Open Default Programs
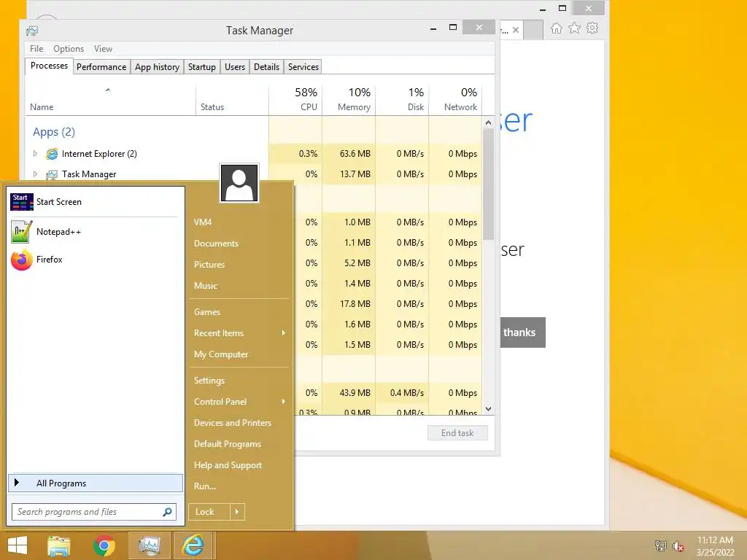 click(x=228, y=444)
